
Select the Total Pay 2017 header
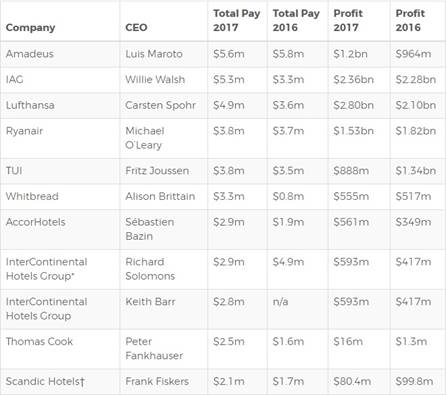click(x=236, y=20)
